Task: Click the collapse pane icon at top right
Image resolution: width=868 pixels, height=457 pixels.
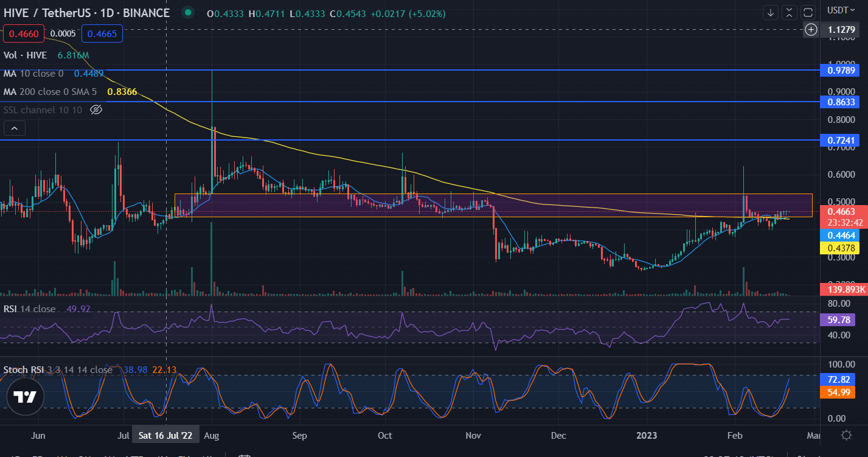Action: (790, 12)
